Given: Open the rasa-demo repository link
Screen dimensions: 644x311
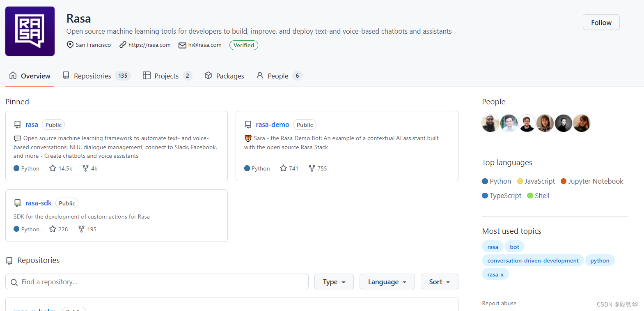Looking at the screenshot, I should tap(273, 124).
